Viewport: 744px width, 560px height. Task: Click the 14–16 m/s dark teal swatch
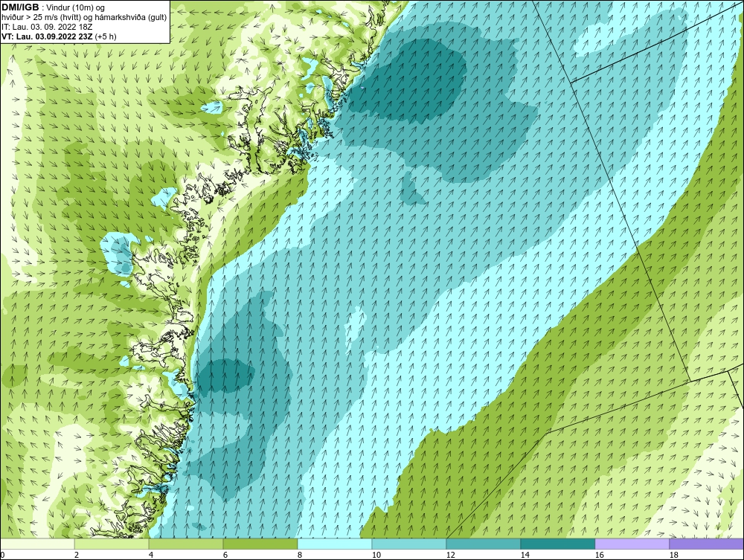pyautogui.click(x=557, y=544)
